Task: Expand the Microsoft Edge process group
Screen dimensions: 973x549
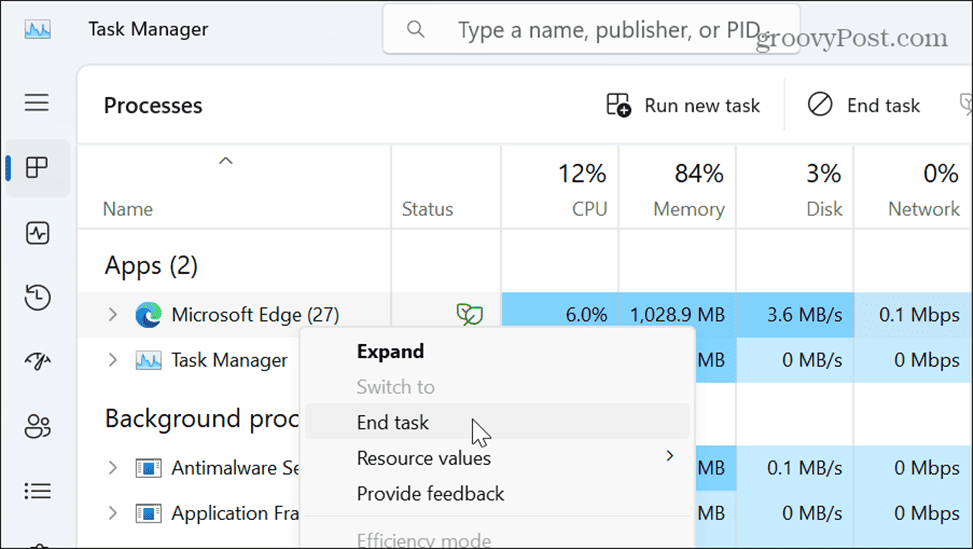Action: click(112, 315)
